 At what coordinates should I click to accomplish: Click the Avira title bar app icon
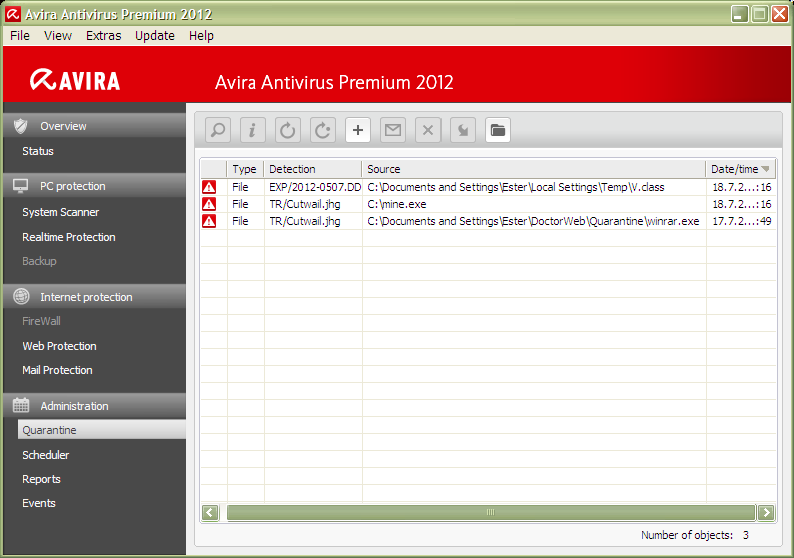(x=13, y=14)
